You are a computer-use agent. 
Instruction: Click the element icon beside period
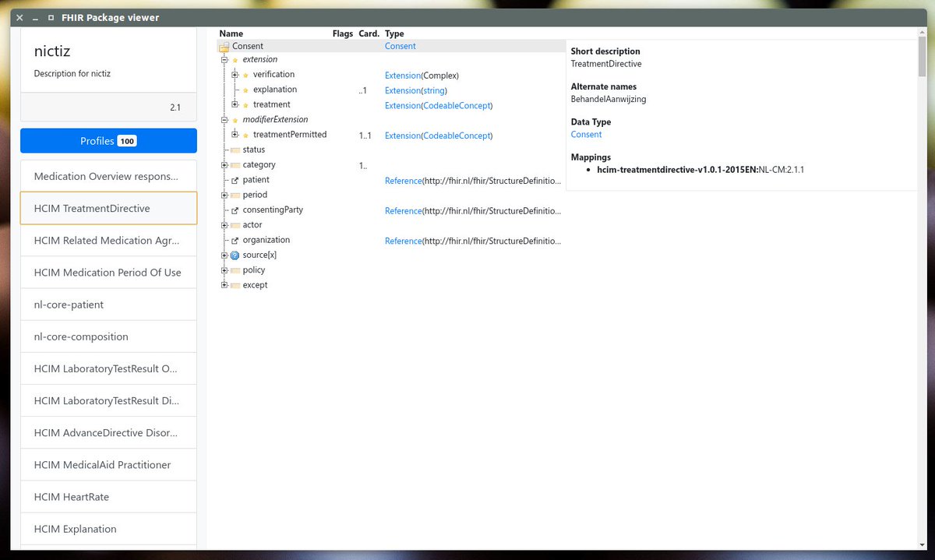click(x=235, y=195)
